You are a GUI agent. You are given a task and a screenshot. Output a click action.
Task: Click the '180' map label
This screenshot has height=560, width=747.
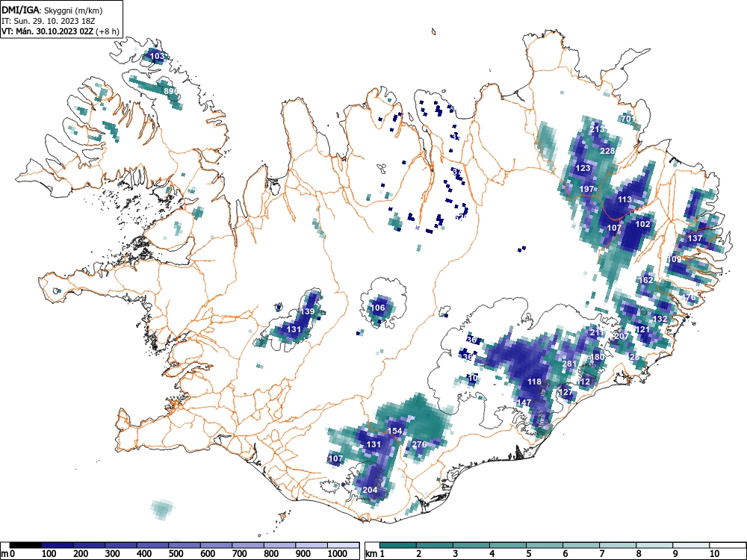coord(598,357)
